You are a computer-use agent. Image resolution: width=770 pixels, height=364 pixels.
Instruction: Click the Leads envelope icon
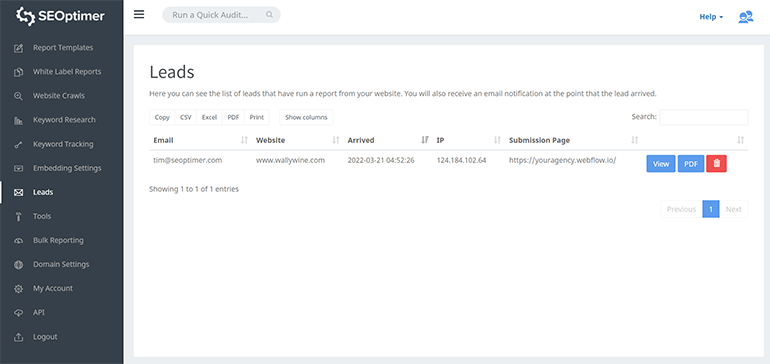click(18, 193)
